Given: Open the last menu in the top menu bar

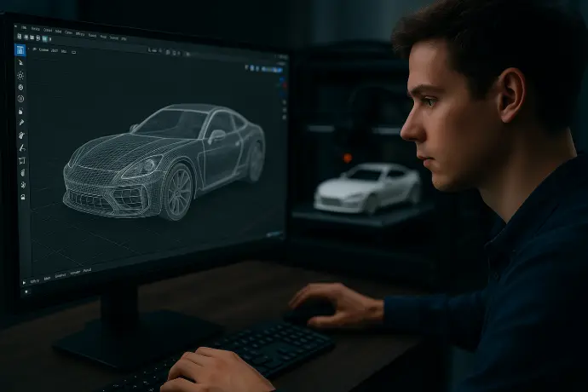Looking at the screenshot, I should coord(123,38).
